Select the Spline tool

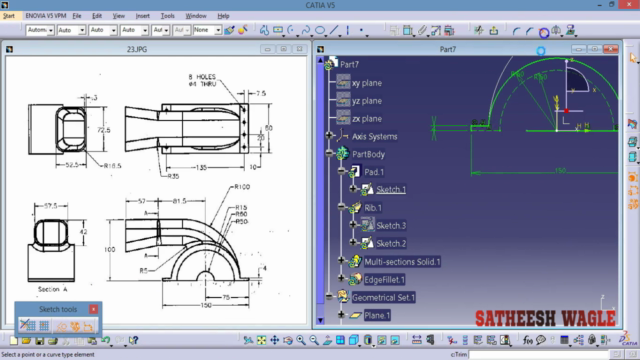click(x=306, y=30)
